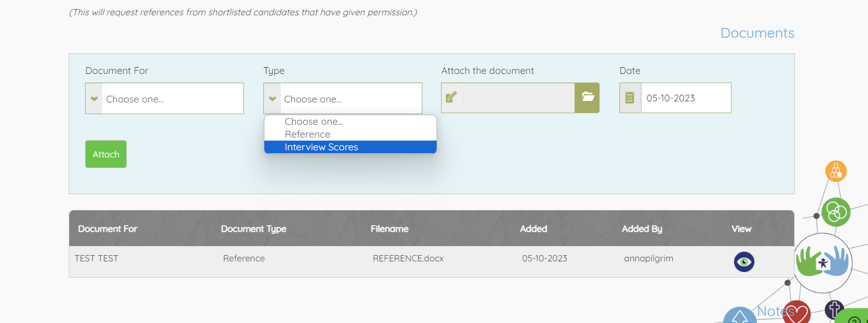868x323 pixels.
Task: Click the calendar icon beside the date
Action: coord(630,98)
